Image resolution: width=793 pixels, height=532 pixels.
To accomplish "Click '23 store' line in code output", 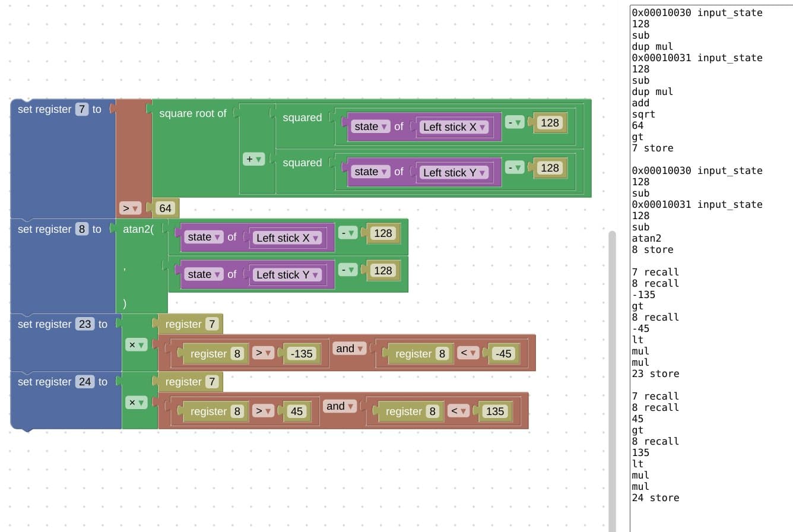I will click(656, 373).
